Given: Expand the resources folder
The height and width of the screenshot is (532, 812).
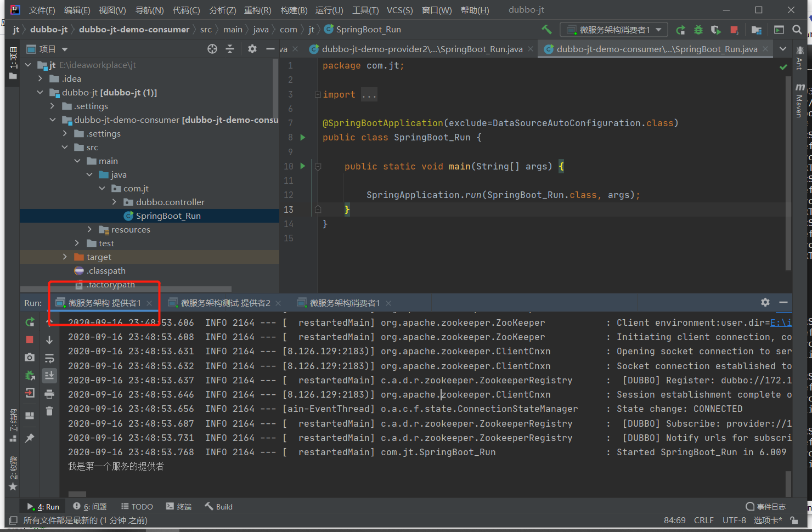Looking at the screenshot, I should click(x=89, y=229).
